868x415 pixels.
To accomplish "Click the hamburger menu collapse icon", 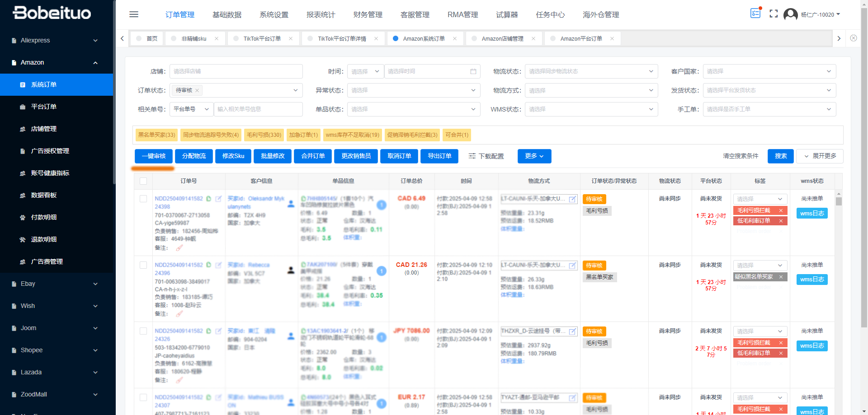I will [134, 14].
